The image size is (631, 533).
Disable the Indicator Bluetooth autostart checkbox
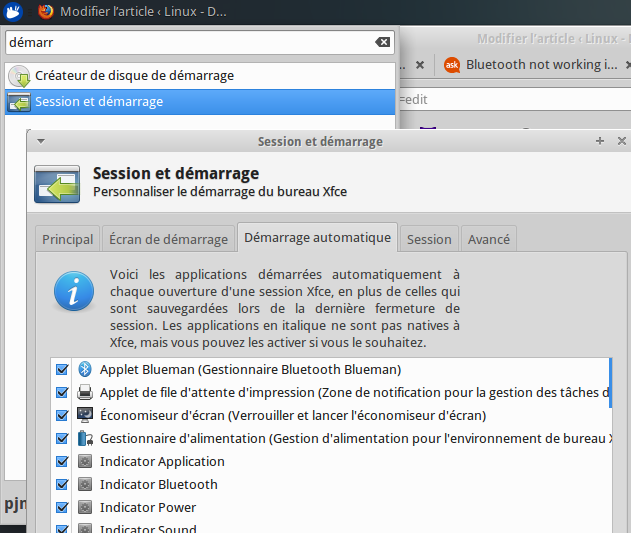(x=62, y=484)
